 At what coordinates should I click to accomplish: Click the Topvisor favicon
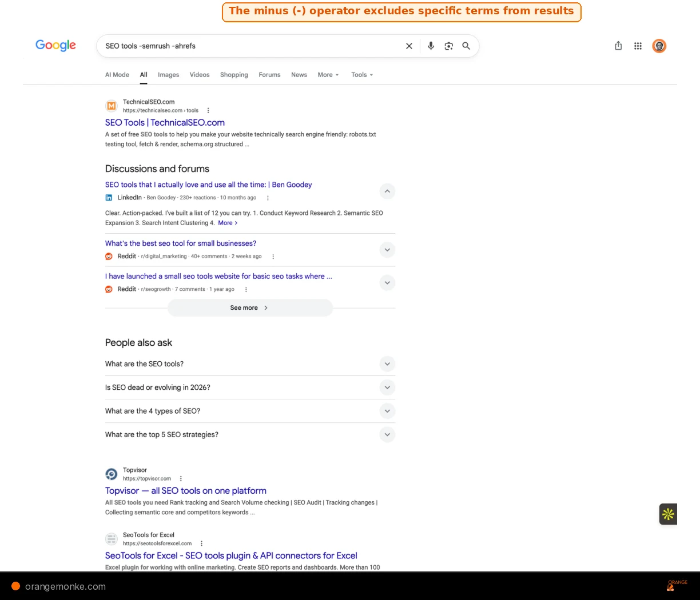pos(112,474)
